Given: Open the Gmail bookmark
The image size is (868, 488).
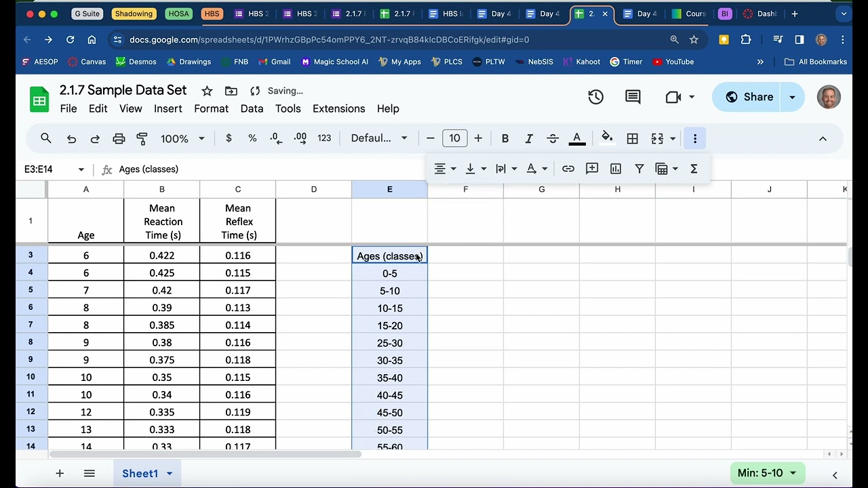Looking at the screenshot, I should (x=274, y=62).
